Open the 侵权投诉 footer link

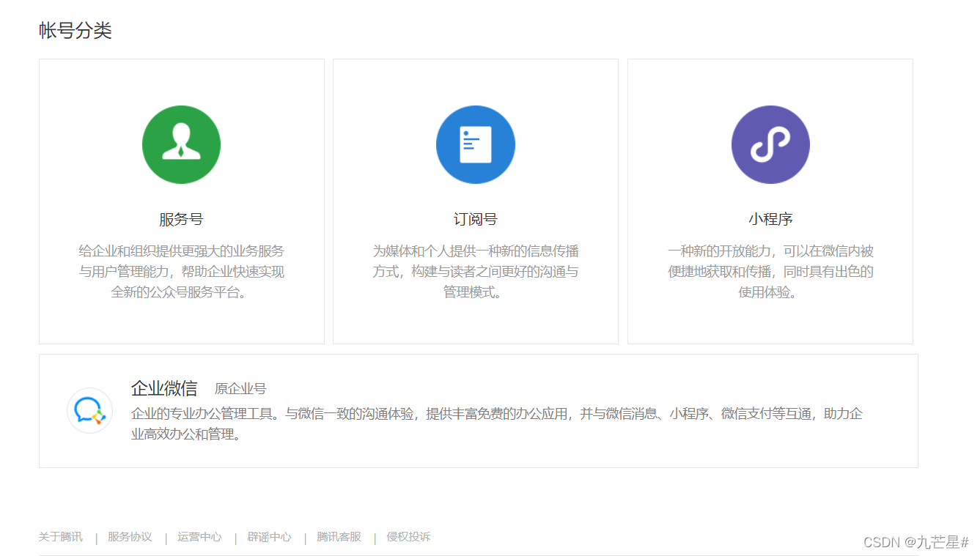[x=408, y=537]
